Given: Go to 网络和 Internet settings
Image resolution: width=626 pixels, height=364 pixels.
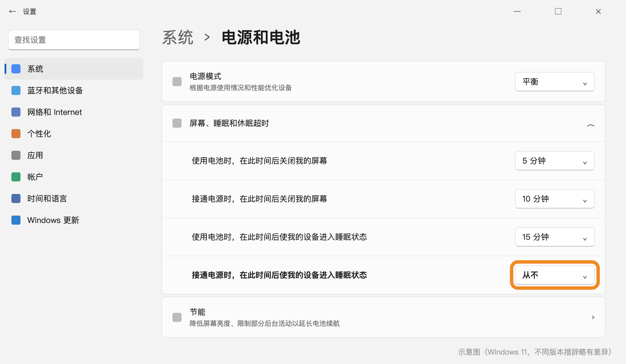Looking at the screenshot, I should (x=74, y=112).
